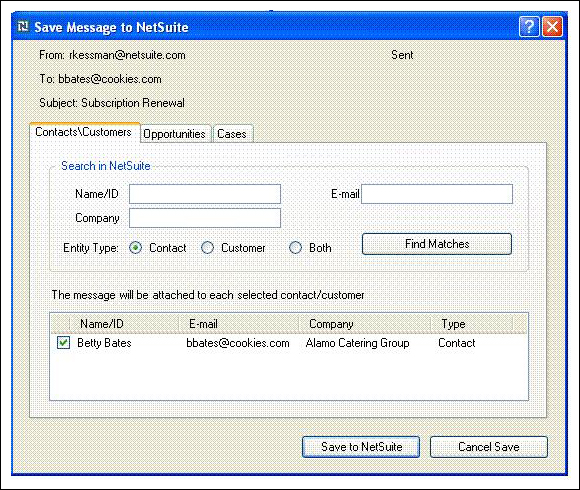Click the Company column header in results
The width and height of the screenshot is (580, 490).
(x=365, y=324)
